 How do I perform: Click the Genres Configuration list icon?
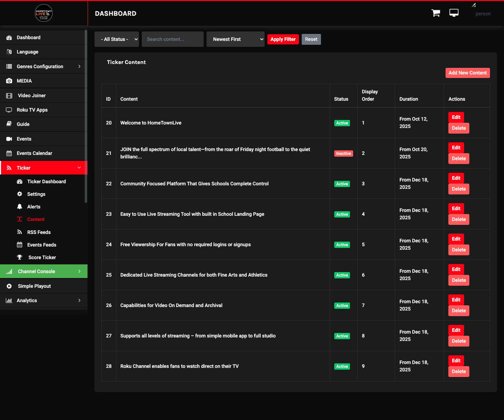click(9, 66)
